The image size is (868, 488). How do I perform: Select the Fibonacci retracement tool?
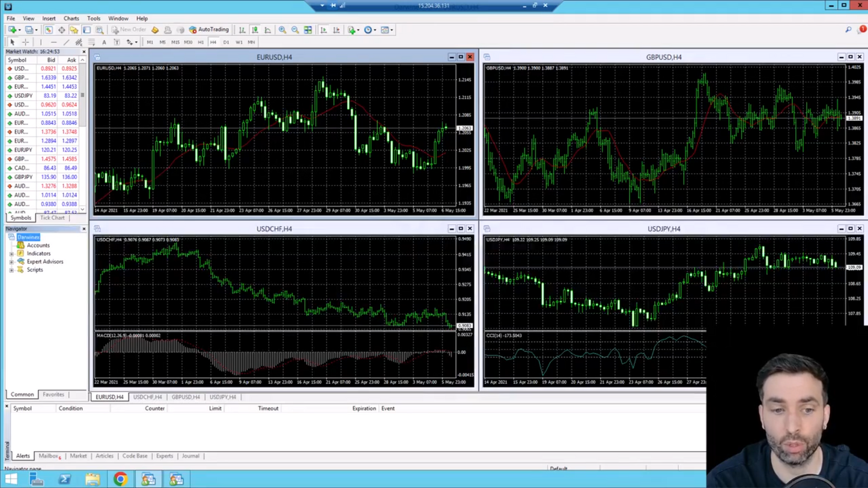point(91,42)
